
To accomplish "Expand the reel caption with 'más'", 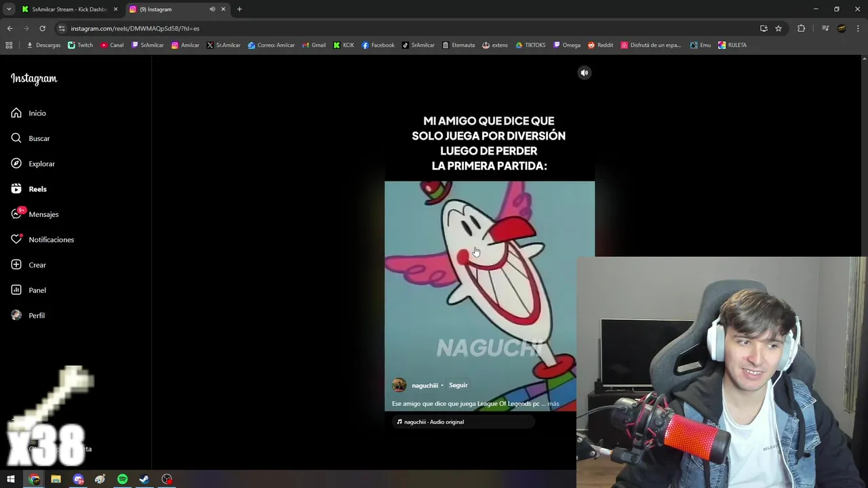I will click(553, 404).
